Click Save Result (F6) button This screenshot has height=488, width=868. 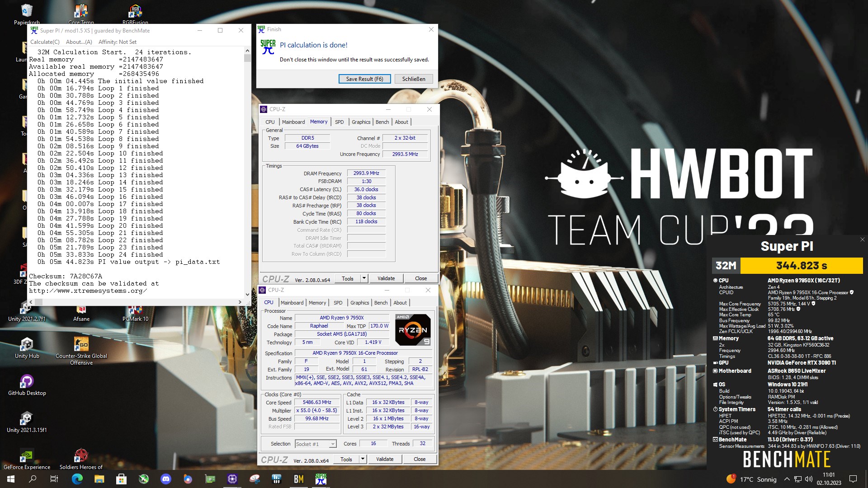pyautogui.click(x=364, y=79)
